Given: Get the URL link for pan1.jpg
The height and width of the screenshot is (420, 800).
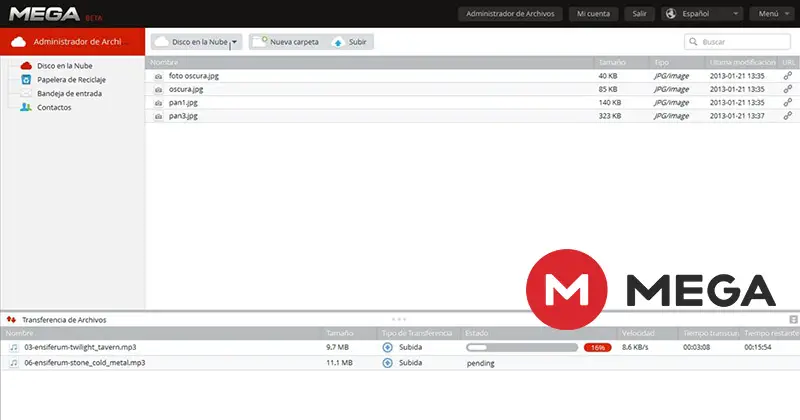Looking at the screenshot, I should click(788, 102).
